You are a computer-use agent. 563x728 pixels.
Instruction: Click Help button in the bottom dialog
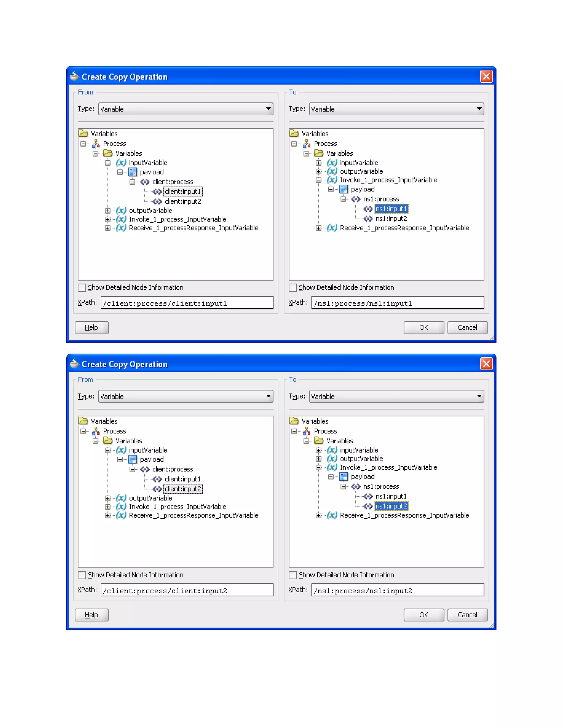point(91,615)
